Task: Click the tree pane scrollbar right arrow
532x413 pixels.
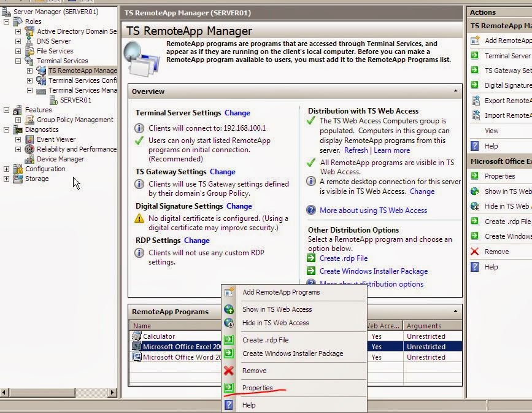Action: pyautogui.click(x=112, y=393)
